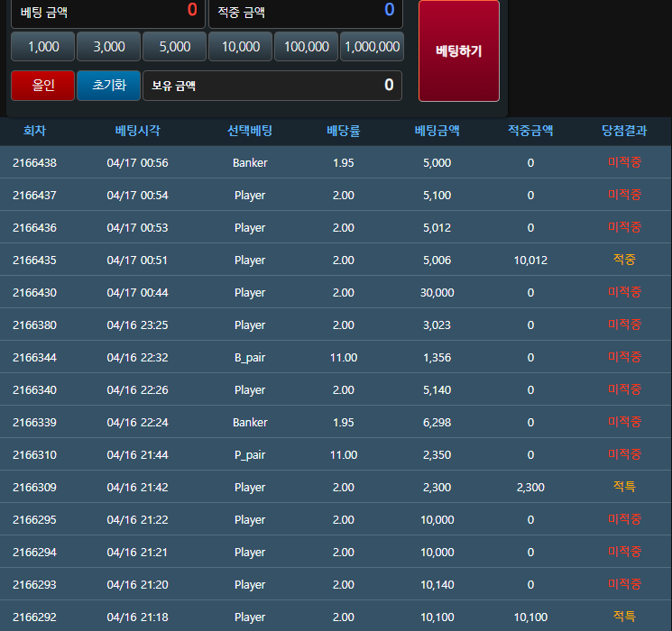Click the 회차 column header

tap(34, 131)
